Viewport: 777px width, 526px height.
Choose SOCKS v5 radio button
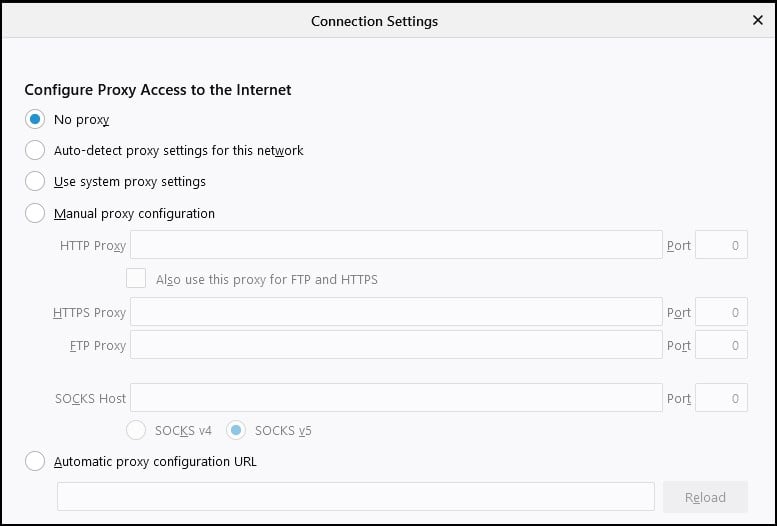237,431
